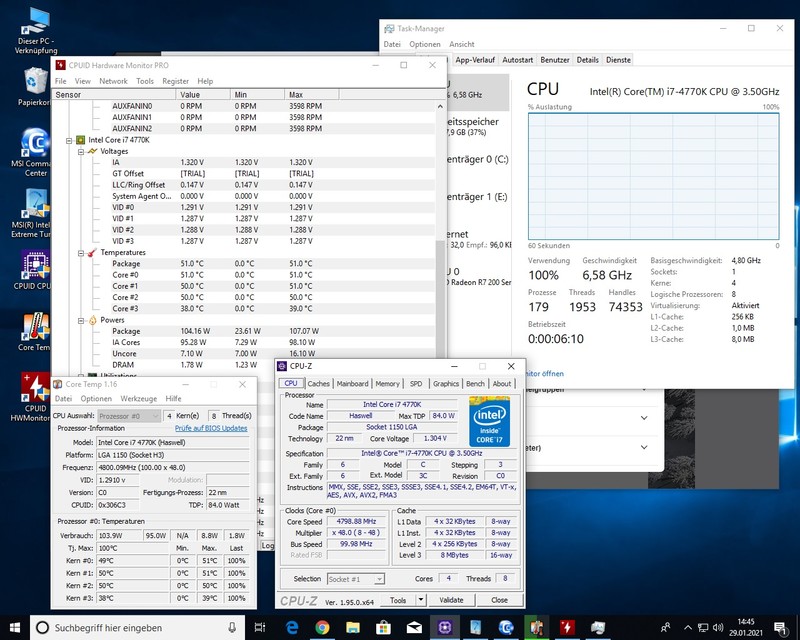Screen dimensions: 800x640
Task: Click the search box Suchbegriff hier eingeben
Action: (x=137, y=628)
